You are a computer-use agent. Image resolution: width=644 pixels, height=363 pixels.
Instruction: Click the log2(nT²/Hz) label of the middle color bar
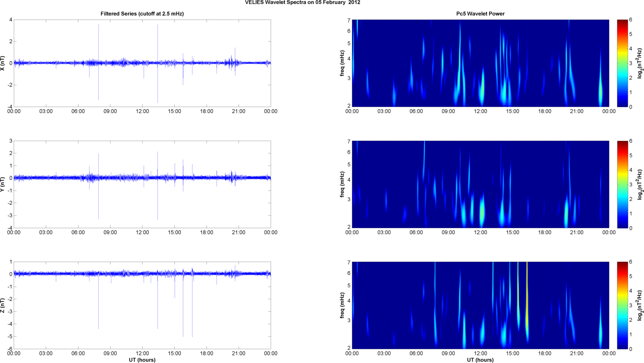640,184
